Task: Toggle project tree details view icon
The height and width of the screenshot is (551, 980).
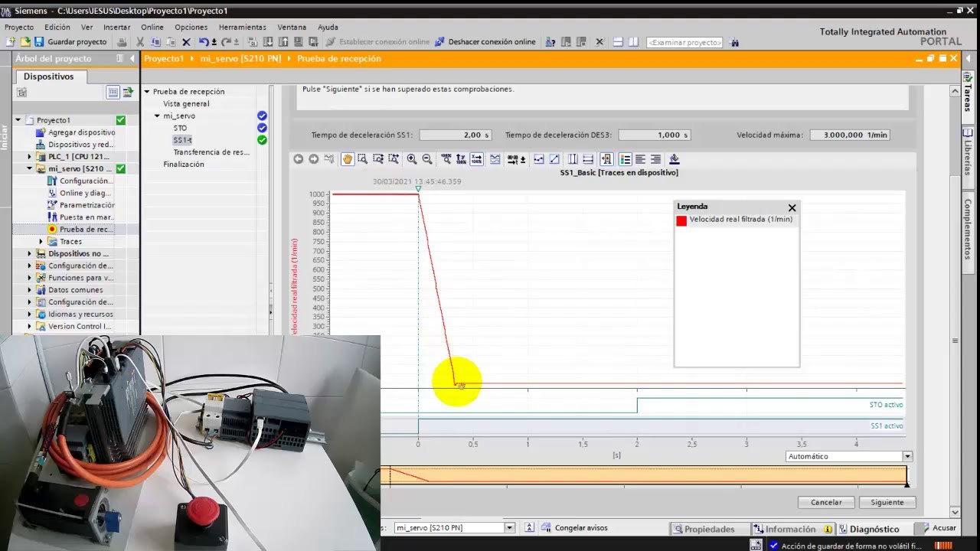Action: coord(113,93)
